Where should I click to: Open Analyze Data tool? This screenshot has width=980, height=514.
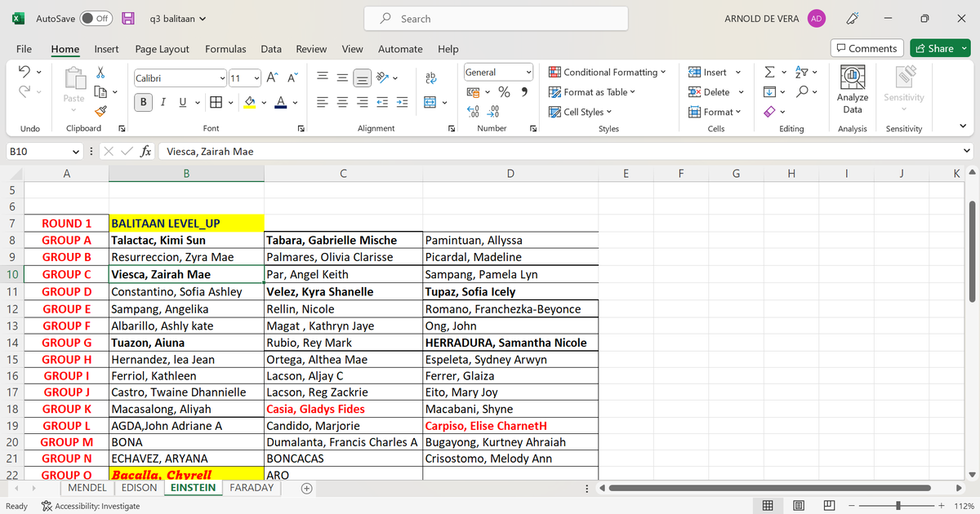(853, 90)
